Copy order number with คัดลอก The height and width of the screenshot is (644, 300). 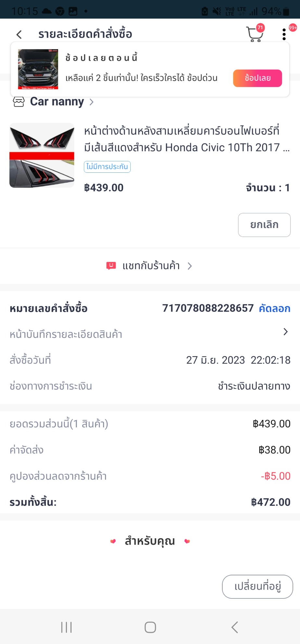(x=274, y=308)
